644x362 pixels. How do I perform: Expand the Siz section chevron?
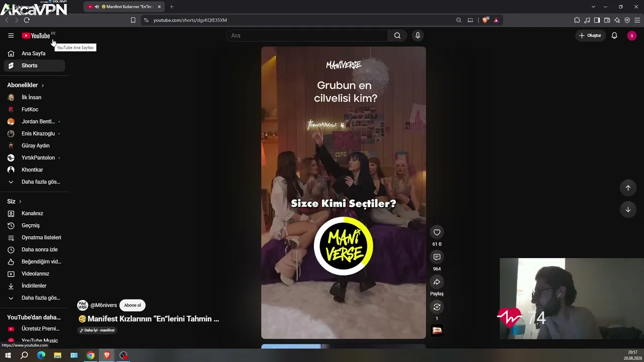point(20,202)
